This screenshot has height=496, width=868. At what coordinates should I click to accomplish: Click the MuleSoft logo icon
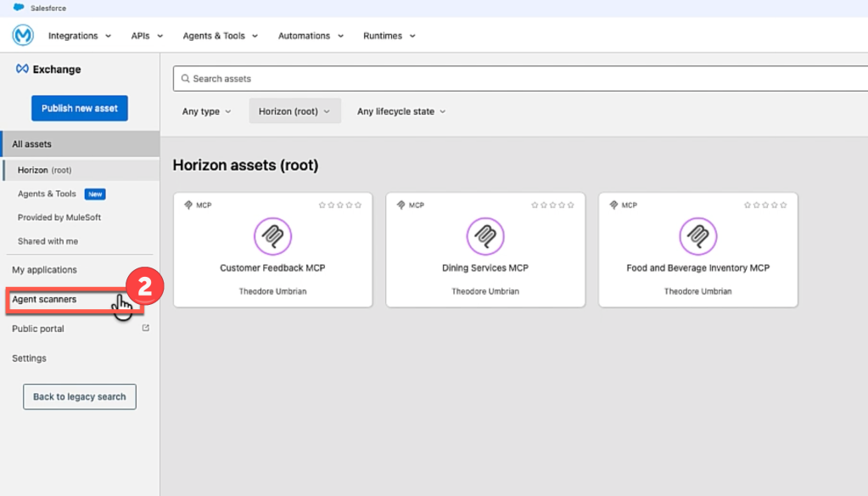(x=23, y=35)
